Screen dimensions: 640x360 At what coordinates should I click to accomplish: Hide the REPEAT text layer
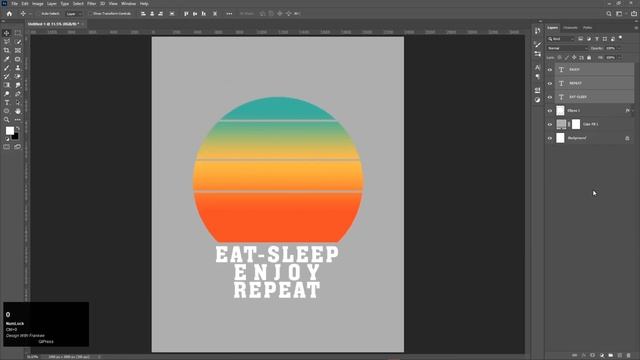549,83
